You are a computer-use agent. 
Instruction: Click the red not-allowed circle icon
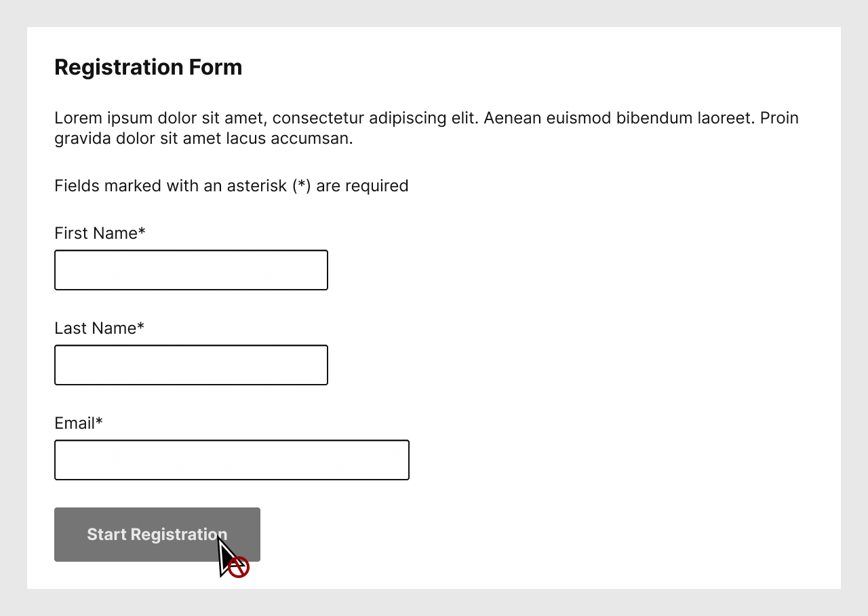click(x=239, y=567)
